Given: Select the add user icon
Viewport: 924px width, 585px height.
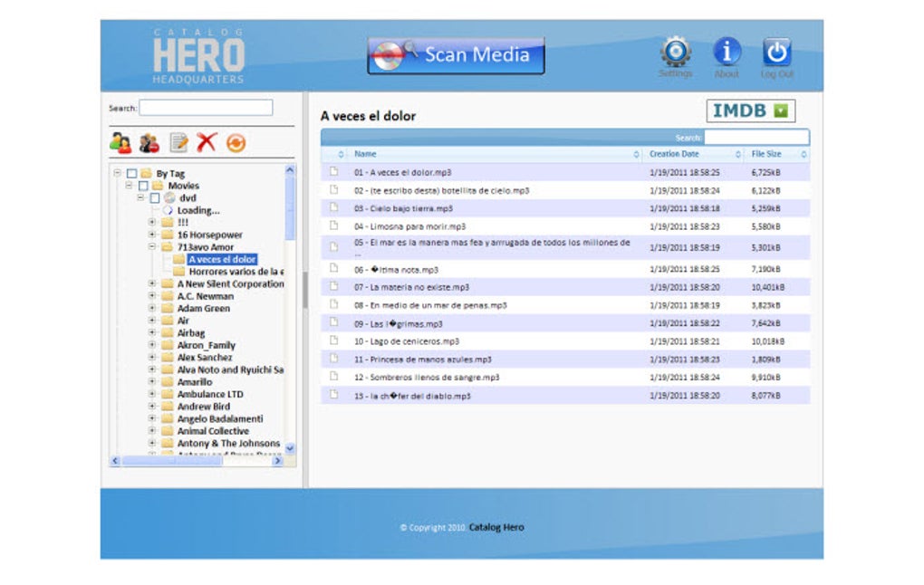Looking at the screenshot, I should [120, 142].
